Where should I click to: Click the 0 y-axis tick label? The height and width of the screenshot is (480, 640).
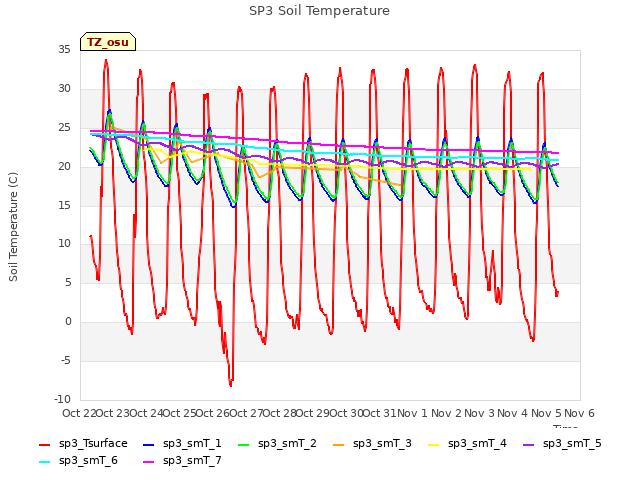[x=68, y=322]
